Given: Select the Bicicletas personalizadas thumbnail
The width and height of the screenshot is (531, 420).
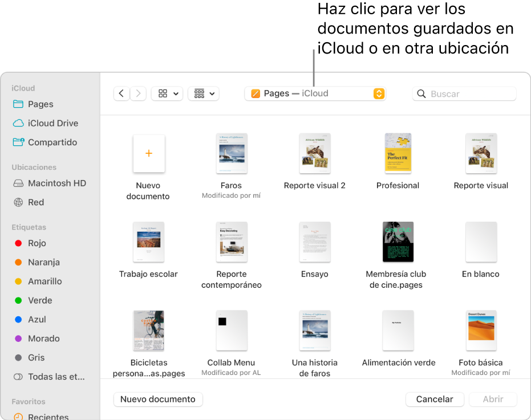Looking at the screenshot, I should pos(149,331).
